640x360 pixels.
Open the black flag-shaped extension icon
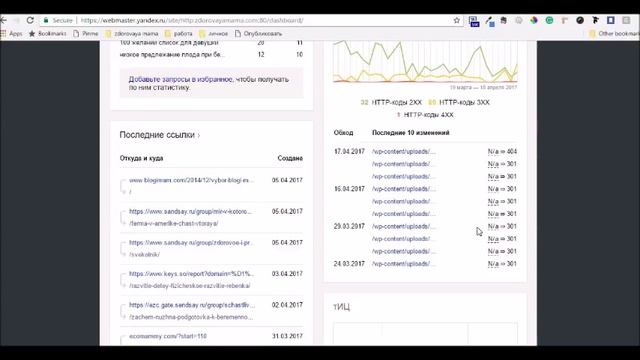pos(596,20)
